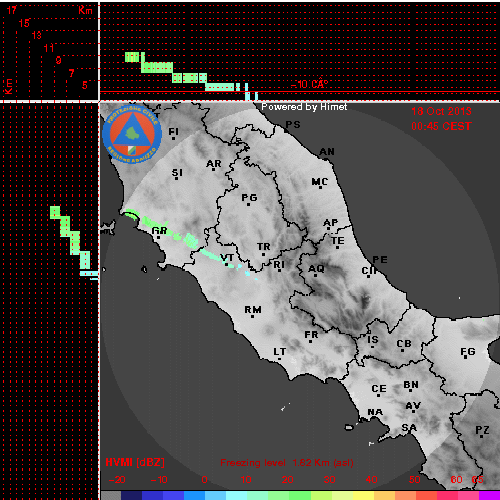Click the 'Freezing level 1.82 Km (asl)' text
The image size is (500, 500).
tap(287, 463)
